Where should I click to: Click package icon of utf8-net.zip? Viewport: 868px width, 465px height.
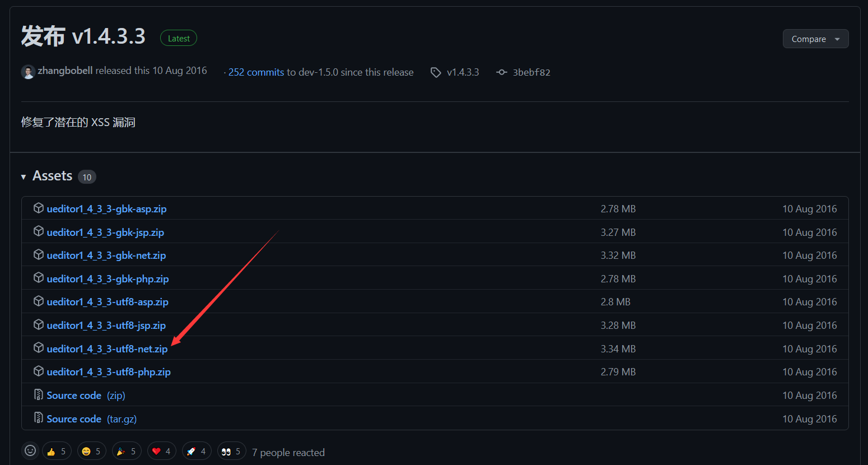(39, 348)
